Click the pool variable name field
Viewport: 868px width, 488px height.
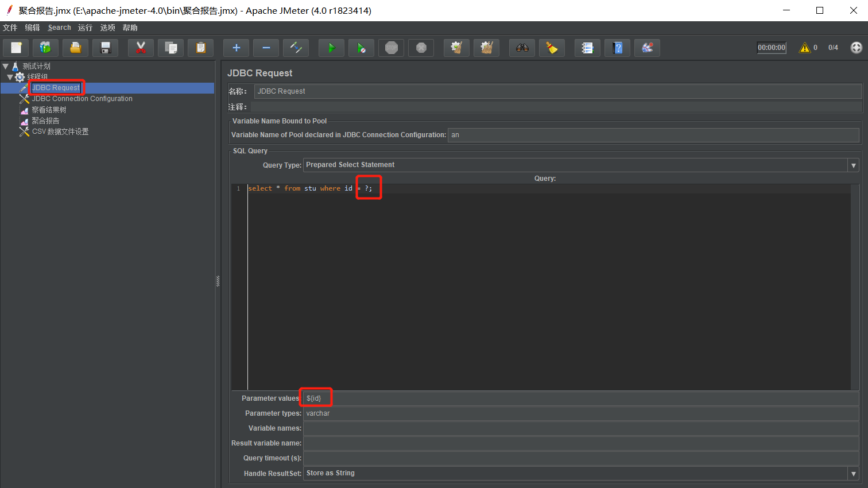click(653, 135)
